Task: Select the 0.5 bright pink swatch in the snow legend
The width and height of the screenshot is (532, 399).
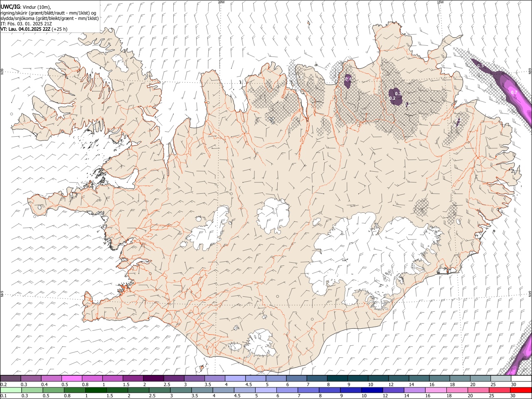Action: pos(71,379)
